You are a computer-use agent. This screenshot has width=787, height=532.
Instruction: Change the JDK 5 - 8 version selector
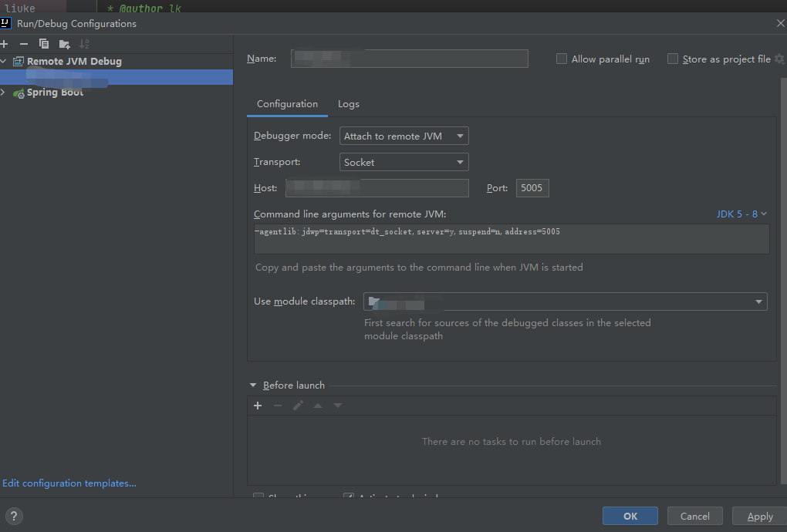coord(741,214)
